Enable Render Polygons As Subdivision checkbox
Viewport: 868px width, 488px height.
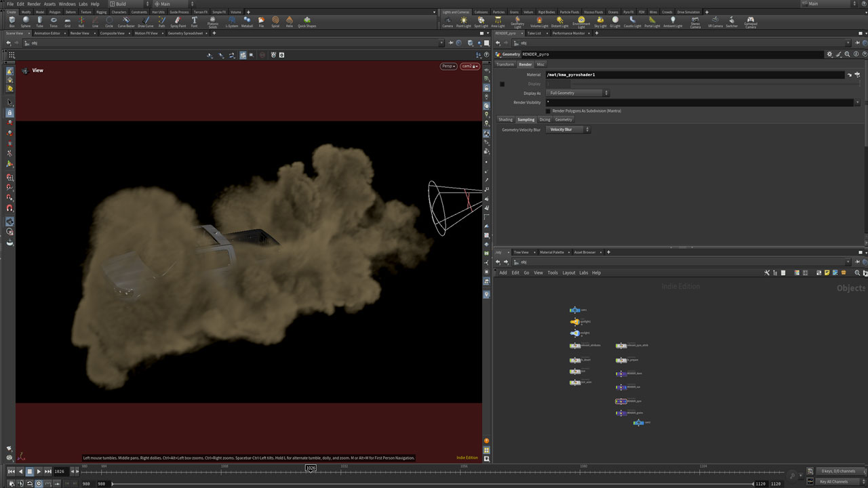pyautogui.click(x=549, y=111)
